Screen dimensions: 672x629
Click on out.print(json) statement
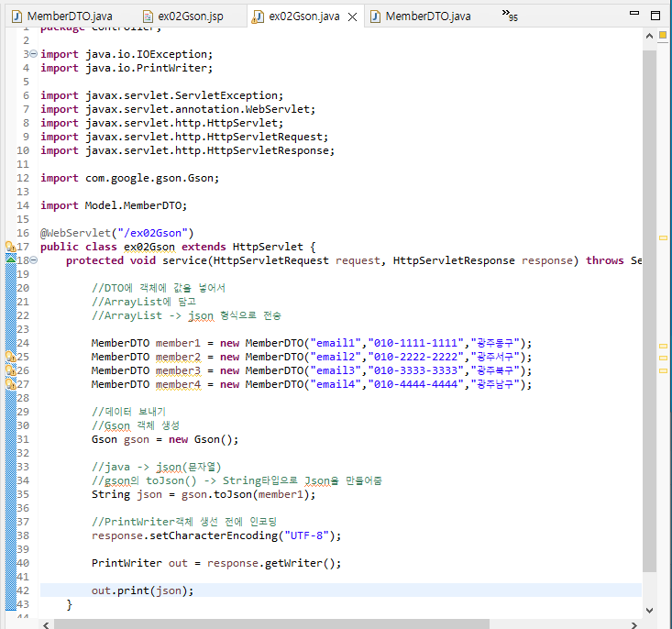point(142,590)
